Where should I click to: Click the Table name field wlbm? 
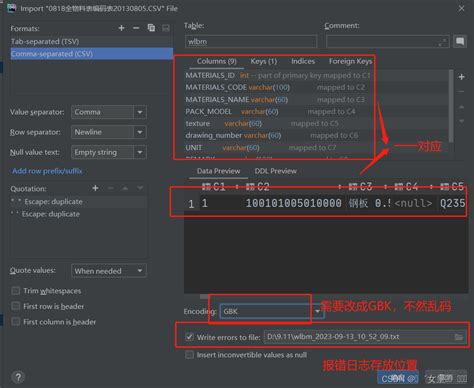click(x=251, y=42)
